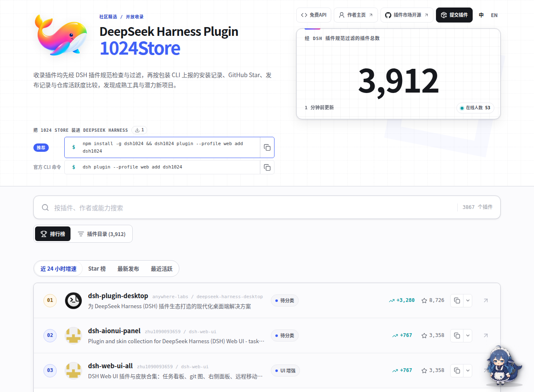Click the star icon on dsh-aionui-panel row
The image size is (534, 392).
pos(424,336)
